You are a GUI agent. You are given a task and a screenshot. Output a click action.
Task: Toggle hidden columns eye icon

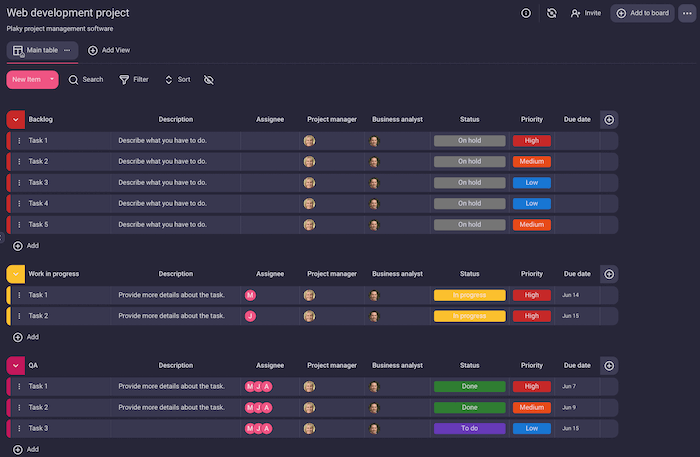[x=209, y=79]
